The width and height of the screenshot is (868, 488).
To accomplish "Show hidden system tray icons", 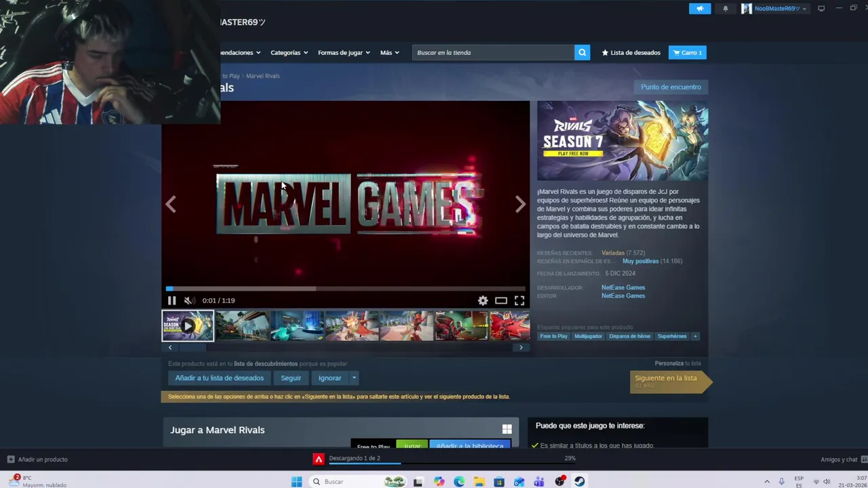I will [x=767, y=481].
